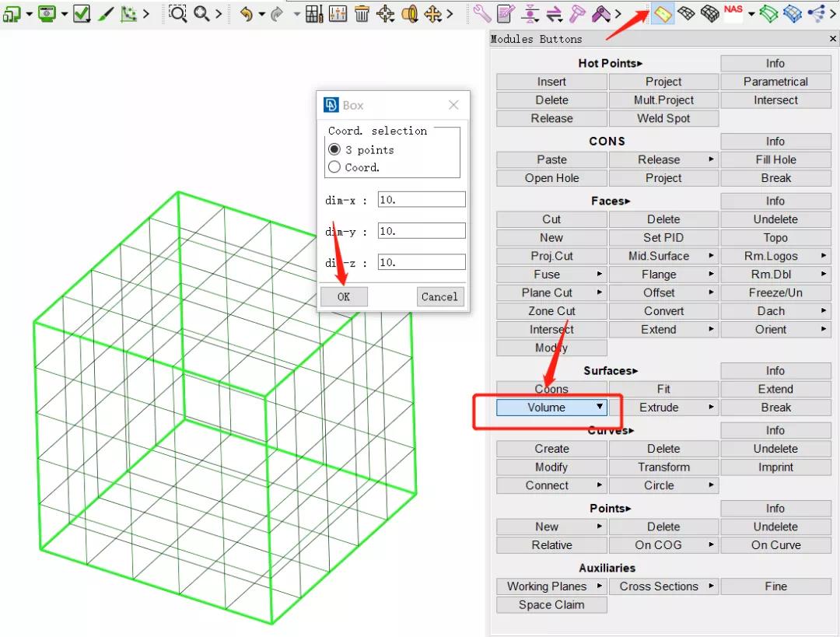
Task: Click the blue box morphing icon
Action: [x=793, y=13]
